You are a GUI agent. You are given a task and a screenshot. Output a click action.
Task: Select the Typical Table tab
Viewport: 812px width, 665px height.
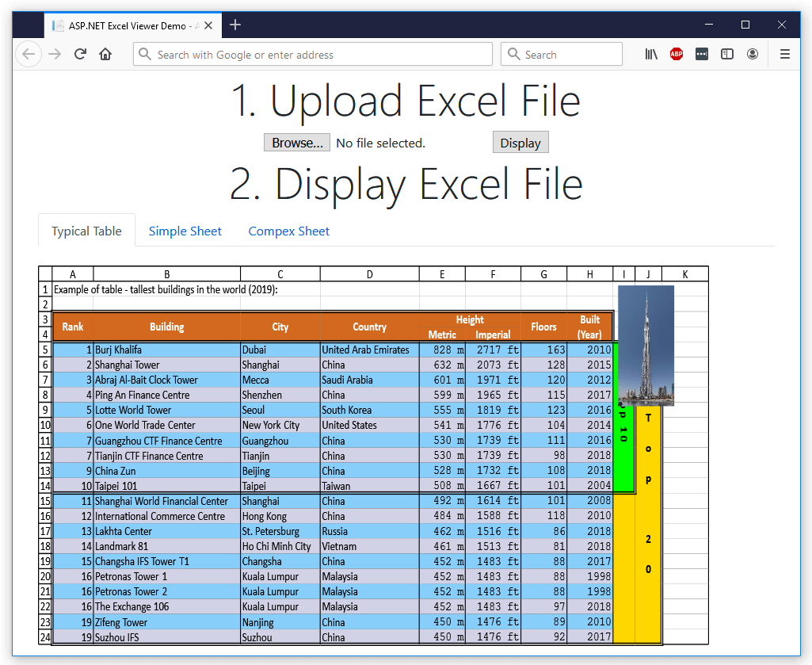[86, 231]
